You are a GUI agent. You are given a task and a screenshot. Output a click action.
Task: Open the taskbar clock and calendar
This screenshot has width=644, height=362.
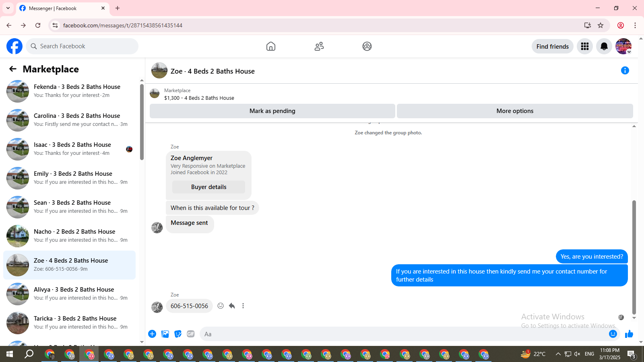click(x=609, y=354)
